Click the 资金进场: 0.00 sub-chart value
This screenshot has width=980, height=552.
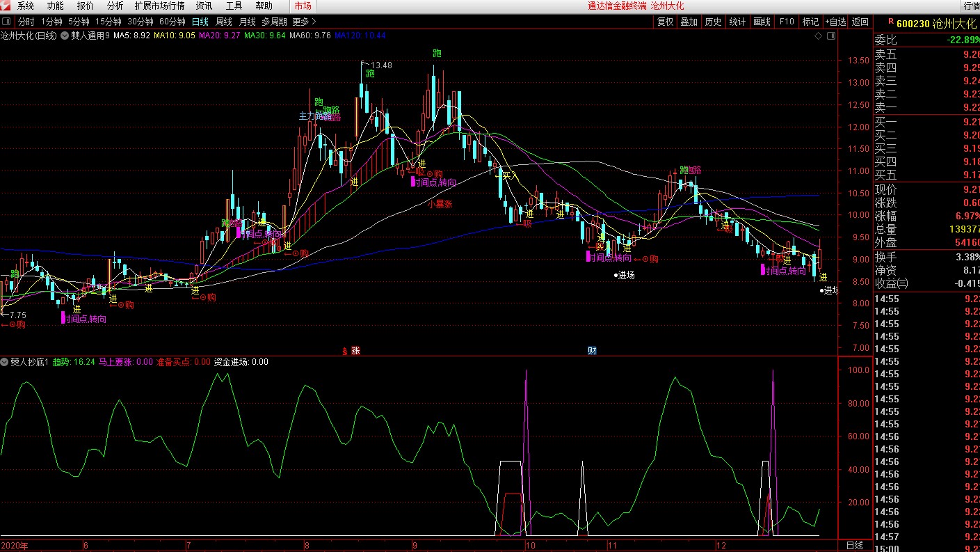tap(241, 362)
